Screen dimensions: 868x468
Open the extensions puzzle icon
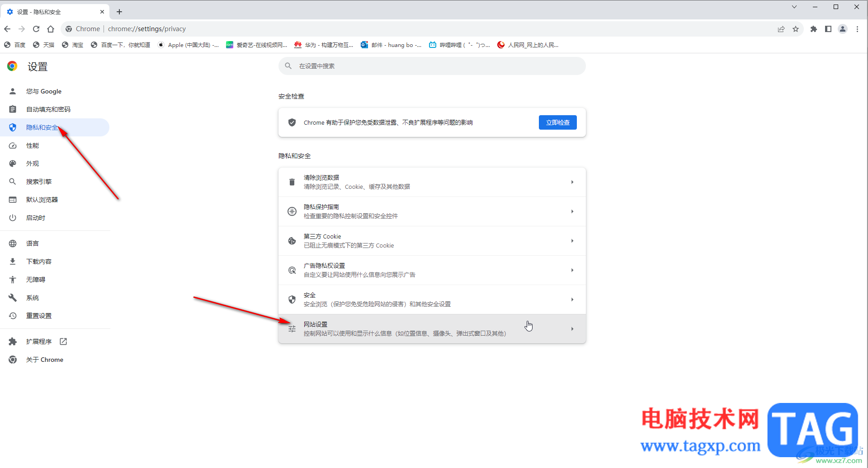click(814, 29)
